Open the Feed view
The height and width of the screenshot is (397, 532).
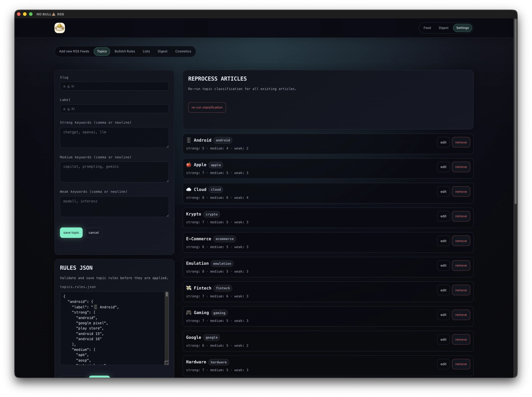(x=427, y=28)
